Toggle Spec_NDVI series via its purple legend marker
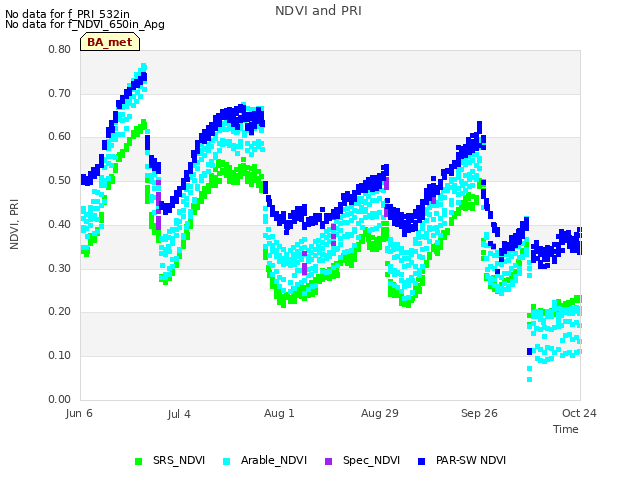The height and width of the screenshot is (480, 640). (x=329, y=461)
